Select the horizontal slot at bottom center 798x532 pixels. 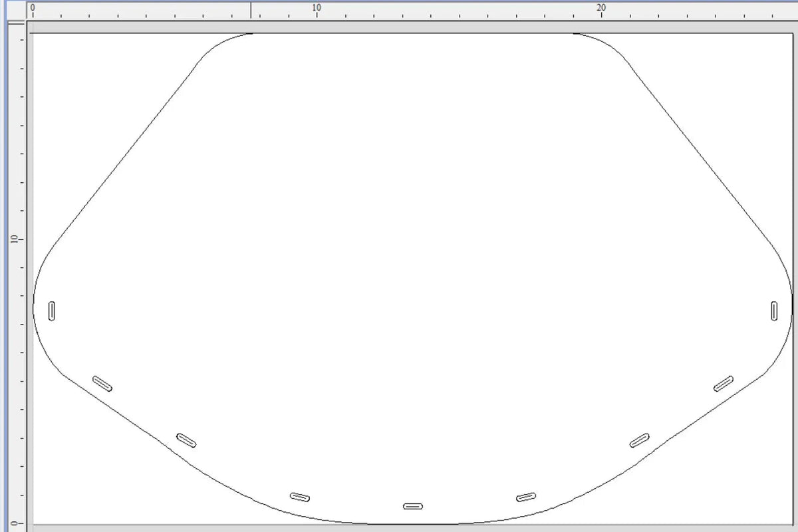point(413,507)
